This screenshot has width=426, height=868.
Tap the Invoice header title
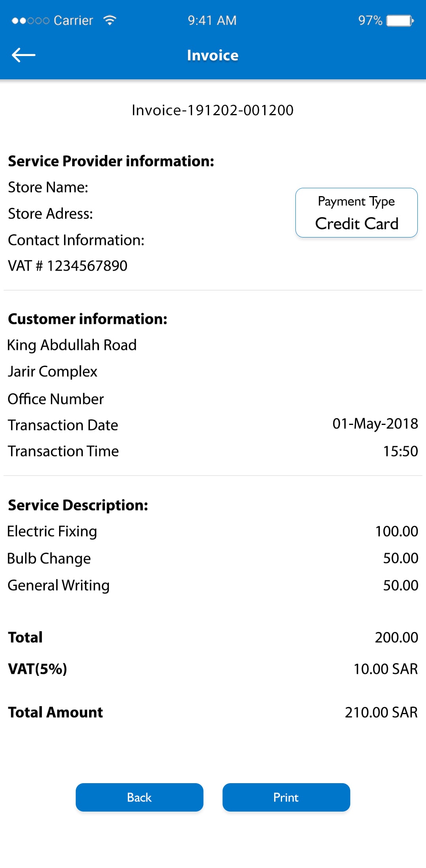[213, 55]
